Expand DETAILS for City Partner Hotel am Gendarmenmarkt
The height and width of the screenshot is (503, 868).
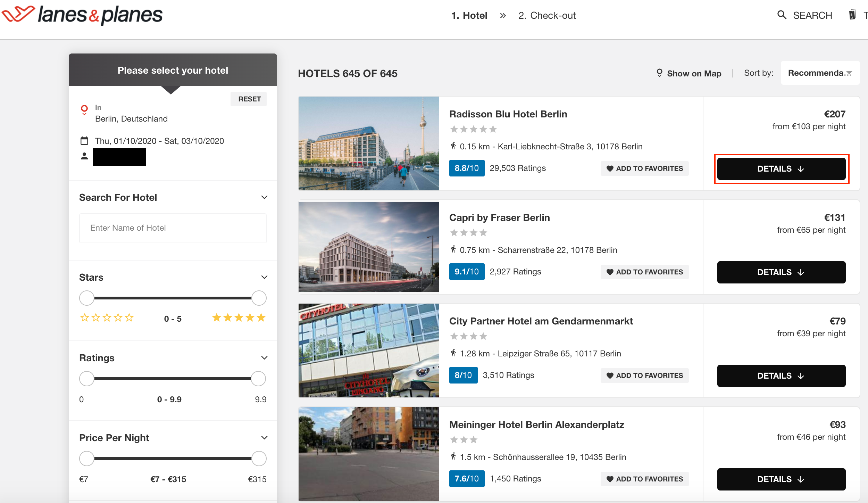[781, 376]
